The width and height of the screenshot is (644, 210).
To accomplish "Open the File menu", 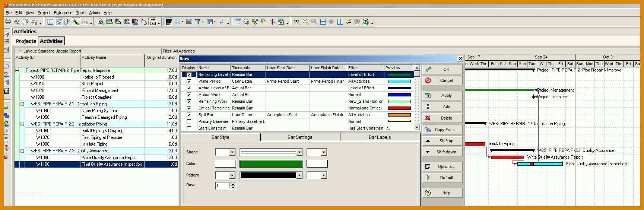I will pyautogui.click(x=9, y=13).
